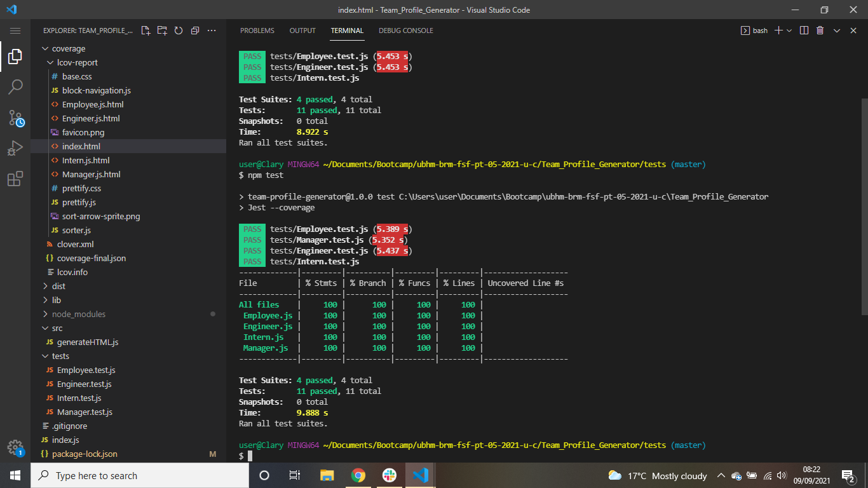The height and width of the screenshot is (488, 868).
Task: Create a new file from Explorer toolbar
Action: (x=145, y=30)
